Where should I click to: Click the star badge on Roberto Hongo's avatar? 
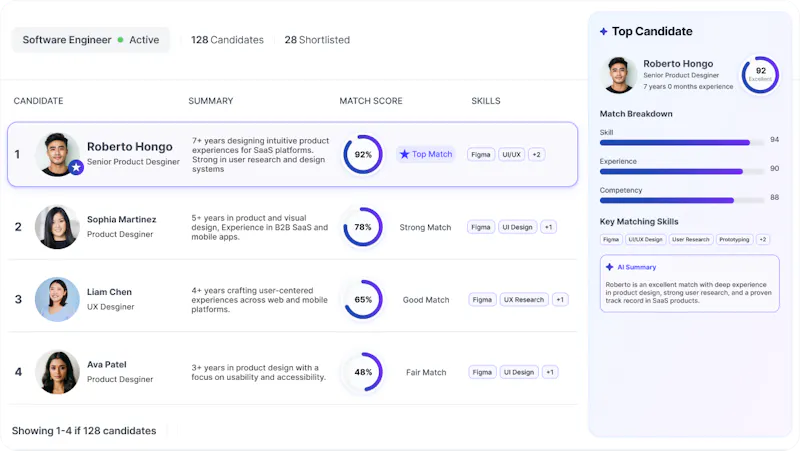point(76,167)
